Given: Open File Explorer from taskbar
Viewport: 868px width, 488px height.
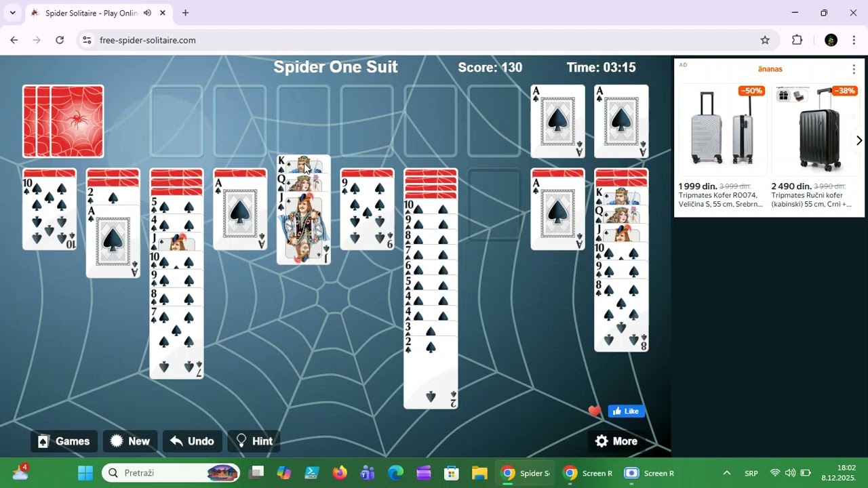Looking at the screenshot, I should (x=479, y=473).
